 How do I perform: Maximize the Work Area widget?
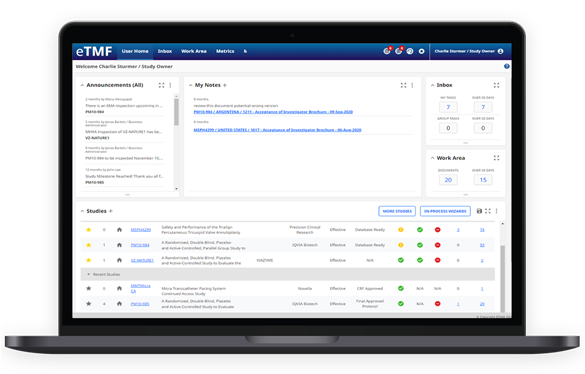tap(496, 158)
